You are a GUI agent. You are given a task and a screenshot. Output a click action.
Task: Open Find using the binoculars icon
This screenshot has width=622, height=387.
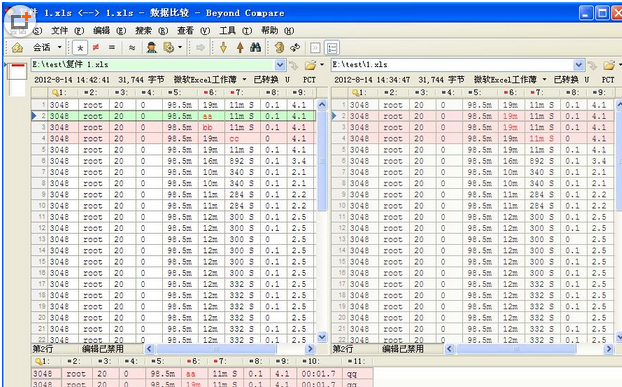click(x=255, y=48)
